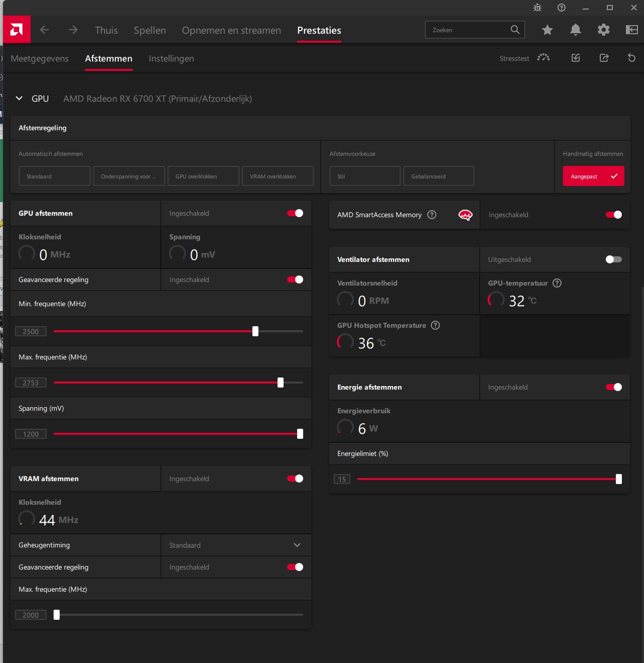Toggle GPU afstemmen switch
The image size is (644, 663).
pos(295,213)
